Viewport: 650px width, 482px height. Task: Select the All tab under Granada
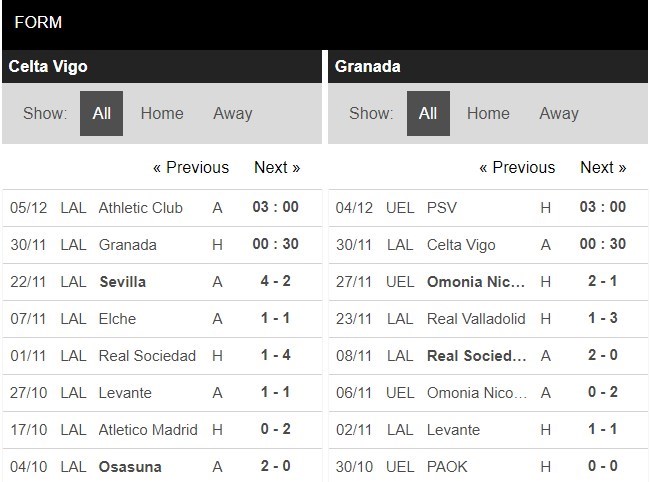tap(428, 113)
